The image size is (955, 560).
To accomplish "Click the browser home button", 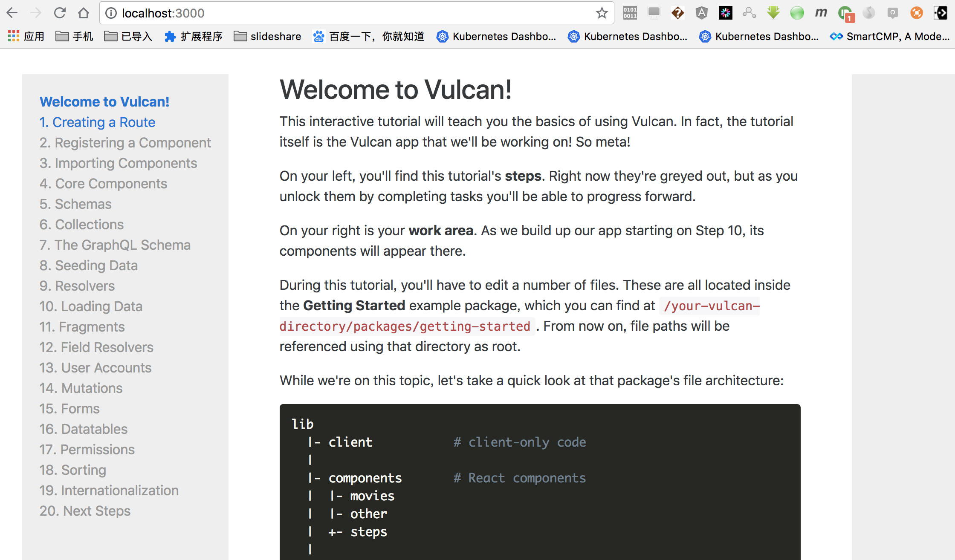I will 84,13.
